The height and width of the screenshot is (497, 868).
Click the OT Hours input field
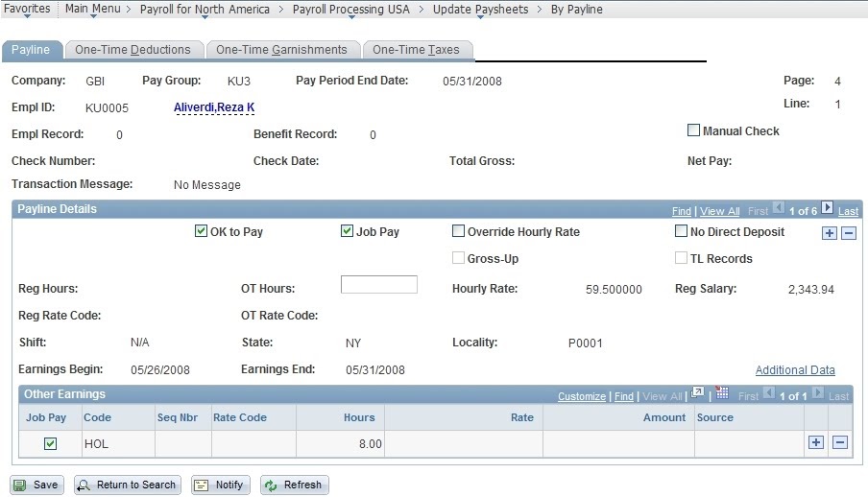(378, 284)
